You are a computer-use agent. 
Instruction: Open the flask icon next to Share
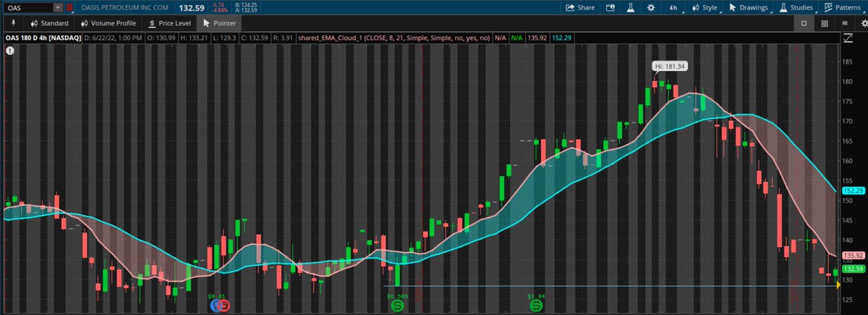tap(631, 7)
